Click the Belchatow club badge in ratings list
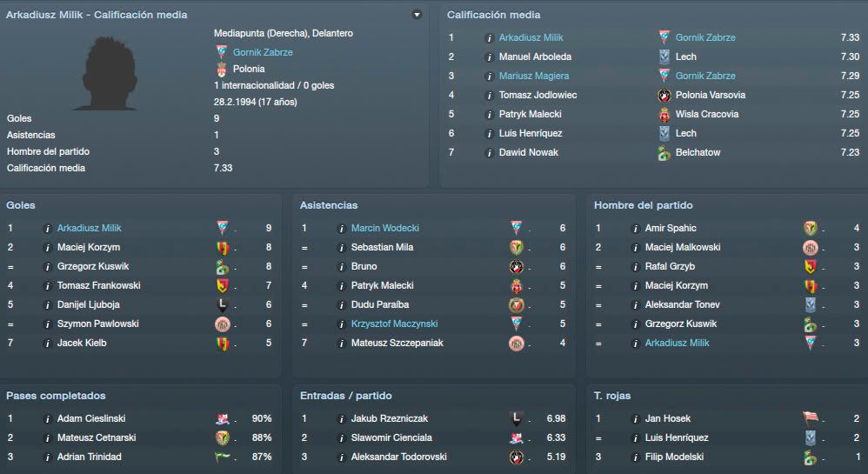Viewport: 868px width, 474px height. coord(664,153)
